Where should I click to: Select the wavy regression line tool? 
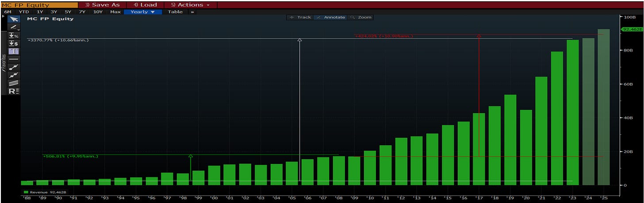tap(14, 75)
